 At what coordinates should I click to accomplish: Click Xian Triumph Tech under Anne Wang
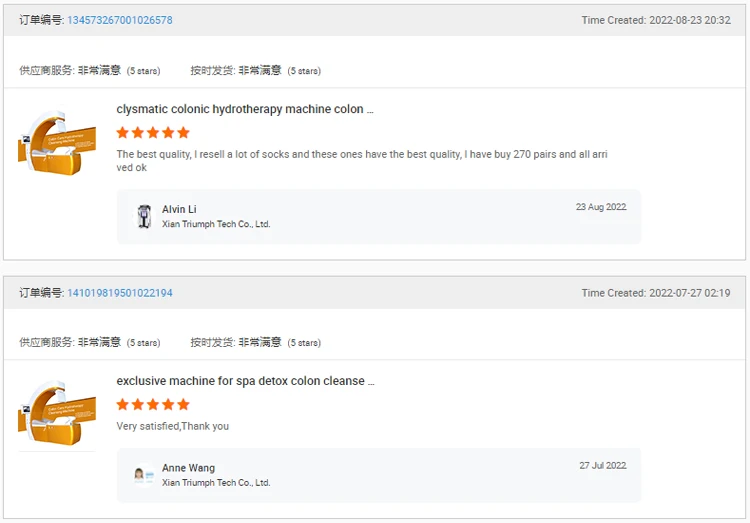(216, 483)
